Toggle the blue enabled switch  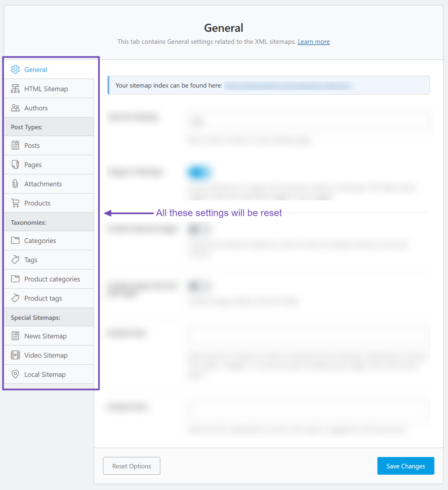199,172
